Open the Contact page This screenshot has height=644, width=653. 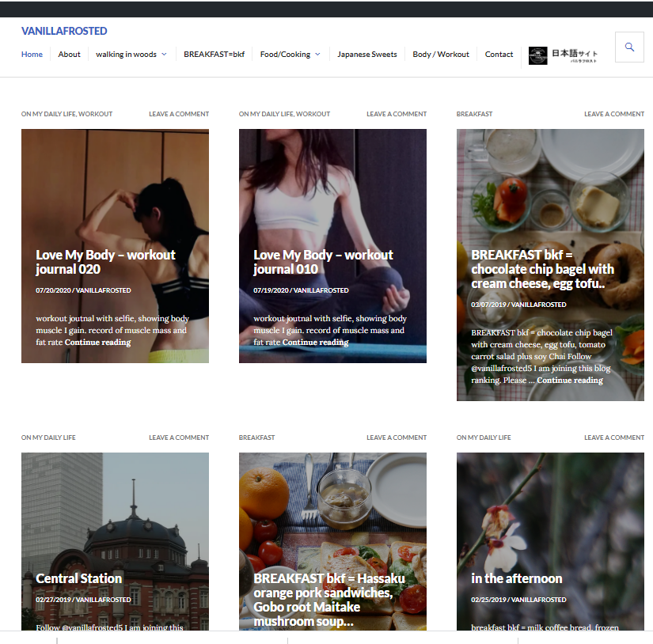point(499,55)
